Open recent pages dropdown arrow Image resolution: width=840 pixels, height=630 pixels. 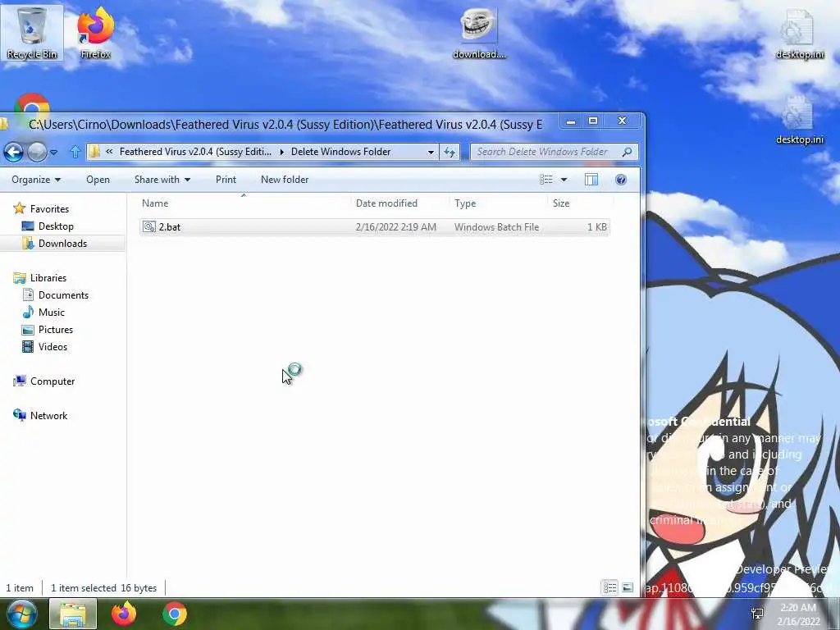(x=53, y=153)
